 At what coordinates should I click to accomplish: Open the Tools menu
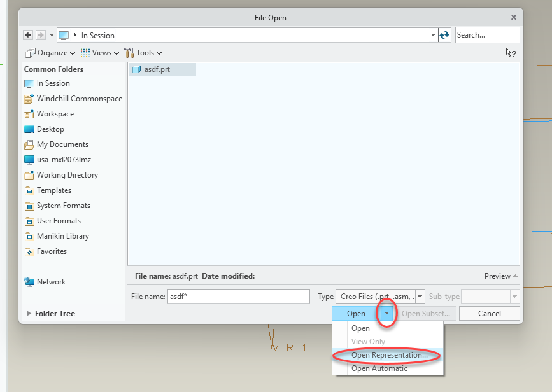(143, 53)
